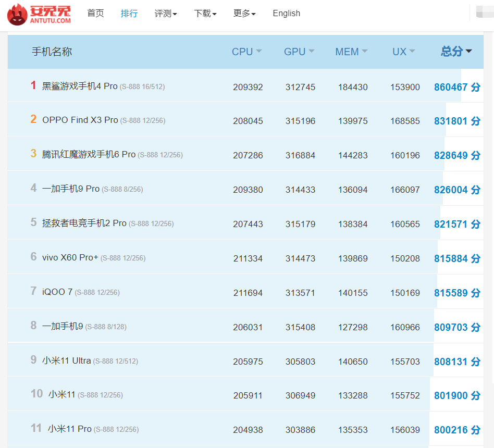Image resolution: width=494 pixels, height=448 pixels.
Task: Click UX score 153900
Action: pos(405,87)
